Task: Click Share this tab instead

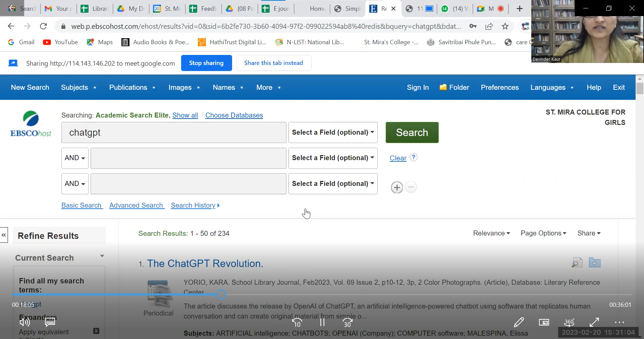Action: tap(273, 63)
